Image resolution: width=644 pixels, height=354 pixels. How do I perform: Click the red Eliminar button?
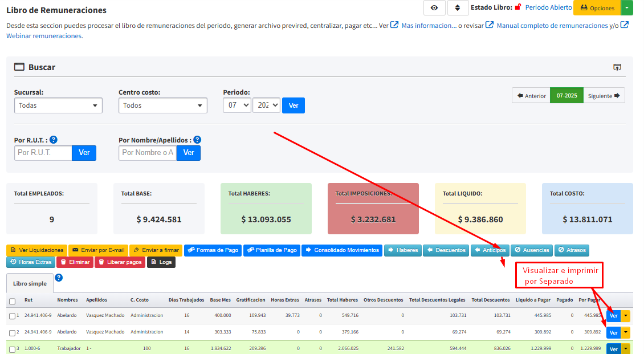pos(75,262)
